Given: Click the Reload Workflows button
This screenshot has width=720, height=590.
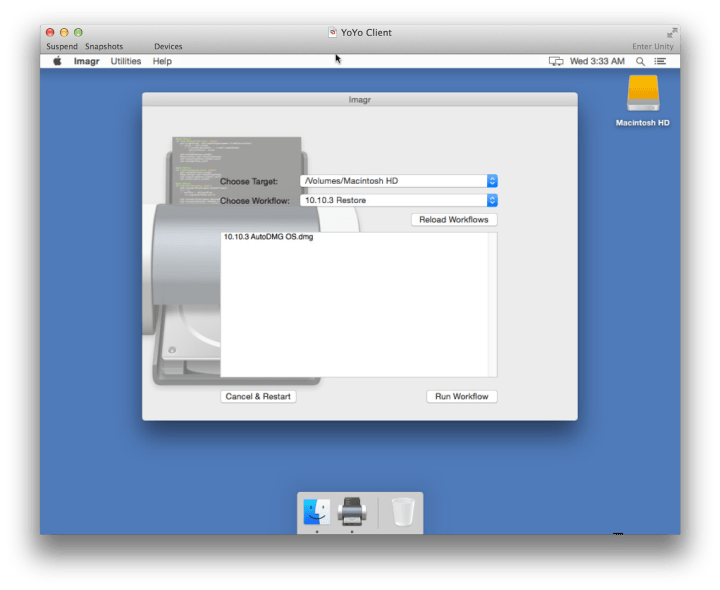Looking at the screenshot, I should [454, 219].
